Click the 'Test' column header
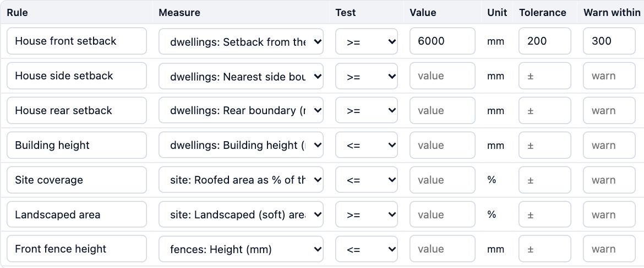 click(346, 13)
